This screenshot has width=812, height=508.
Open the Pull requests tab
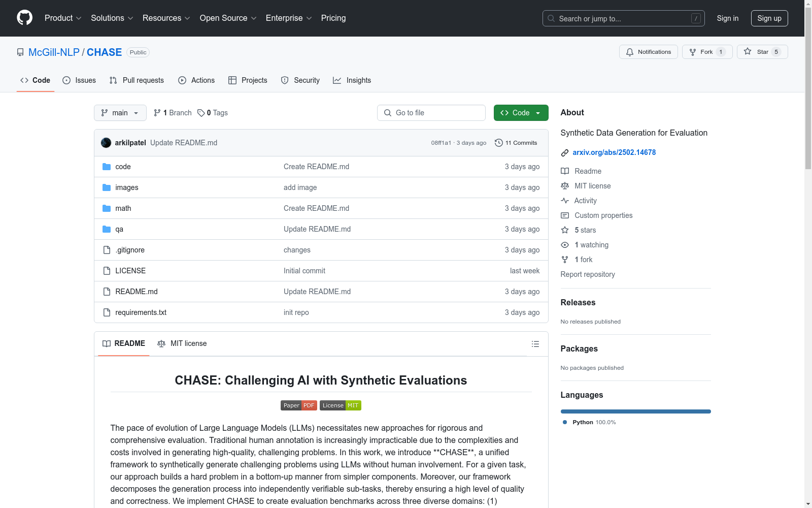pos(137,80)
